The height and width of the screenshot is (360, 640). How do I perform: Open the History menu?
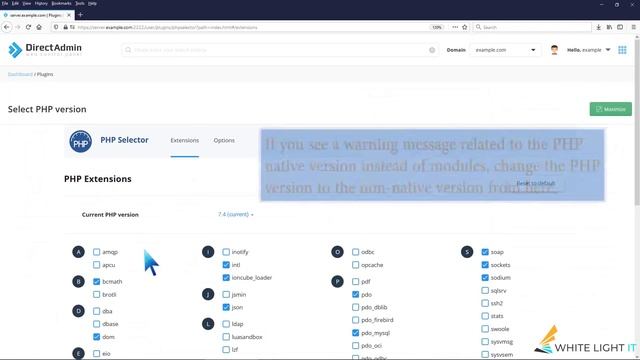click(x=41, y=3)
